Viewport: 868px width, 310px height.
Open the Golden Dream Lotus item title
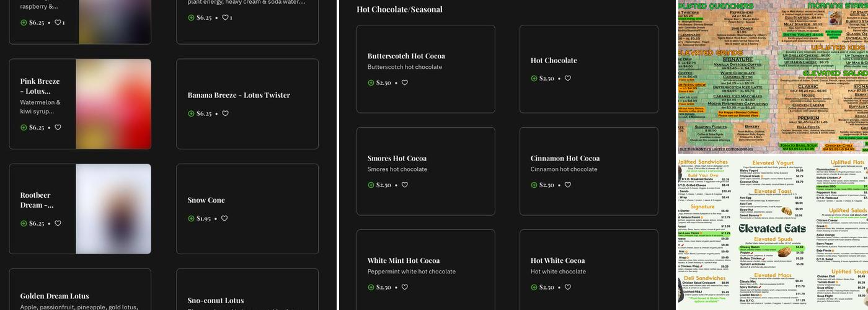pos(55,296)
